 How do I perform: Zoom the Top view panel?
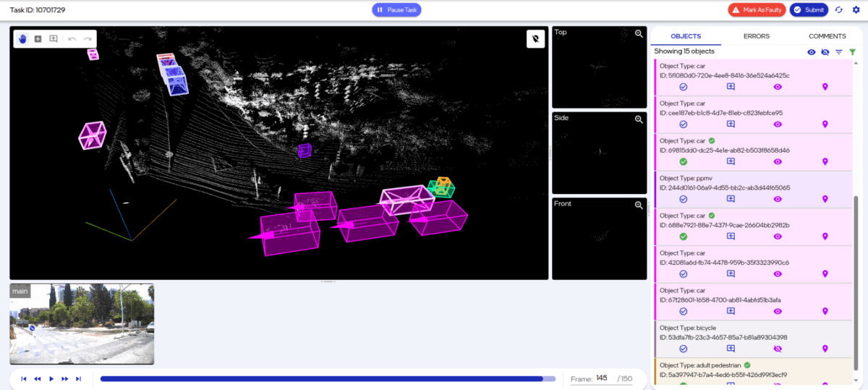pos(639,33)
